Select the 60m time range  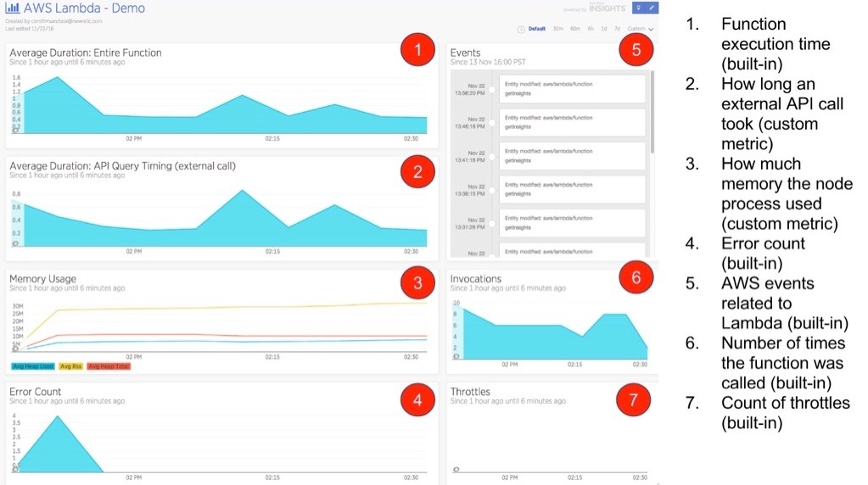coord(575,29)
